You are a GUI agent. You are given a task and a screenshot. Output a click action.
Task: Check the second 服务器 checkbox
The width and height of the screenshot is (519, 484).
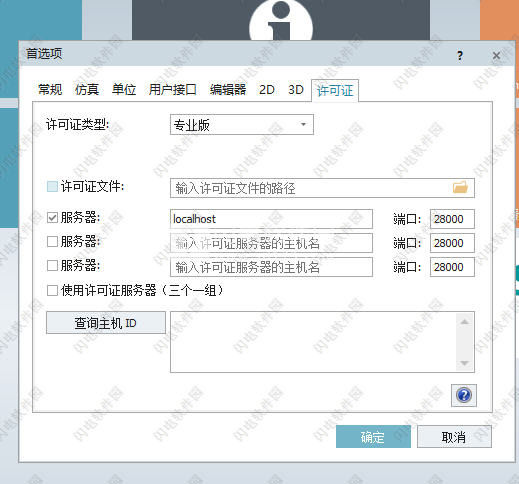click(52, 242)
